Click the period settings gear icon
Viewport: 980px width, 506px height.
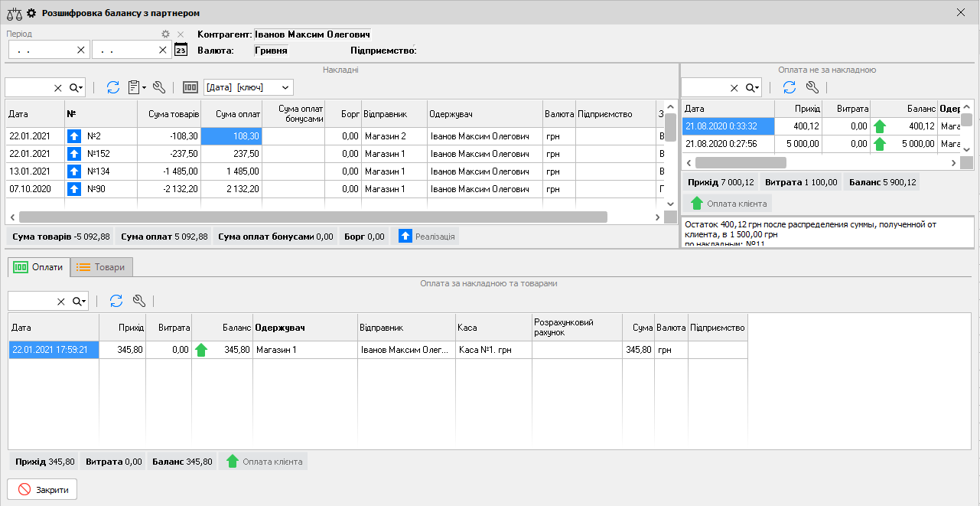(x=165, y=34)
